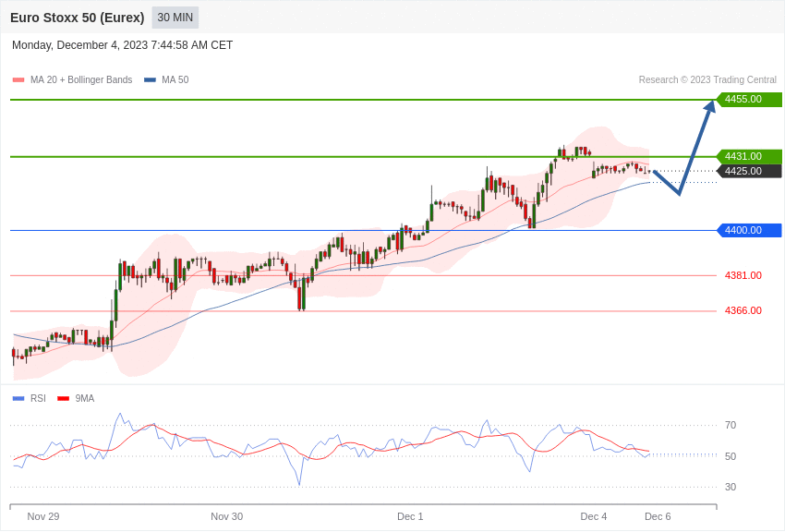
Task: Click the 4425.00 black current price tag
Action: point(749,171)
